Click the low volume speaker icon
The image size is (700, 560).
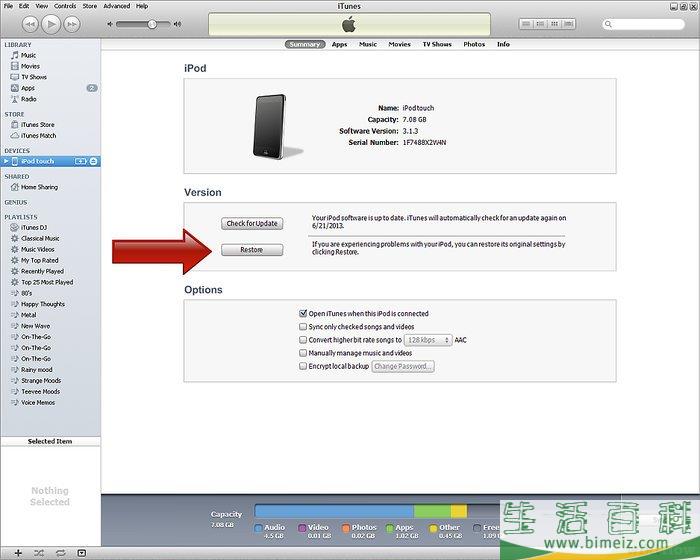(110, 24)
